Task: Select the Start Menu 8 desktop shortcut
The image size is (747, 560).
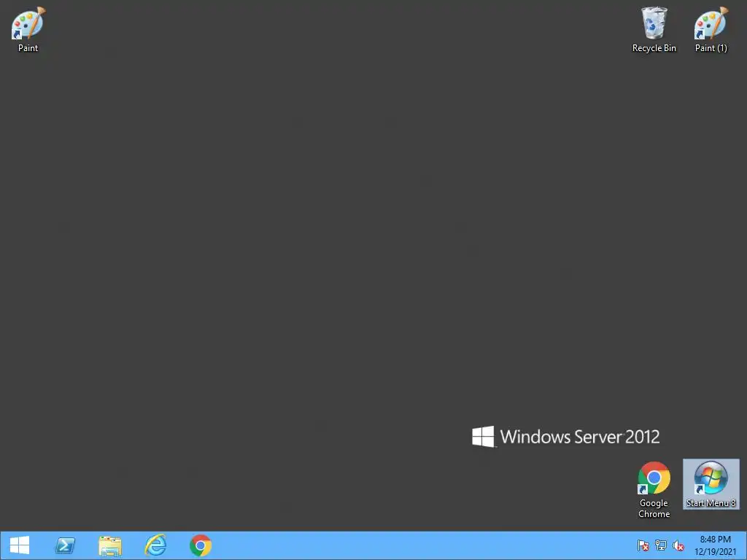Action: 711,484
